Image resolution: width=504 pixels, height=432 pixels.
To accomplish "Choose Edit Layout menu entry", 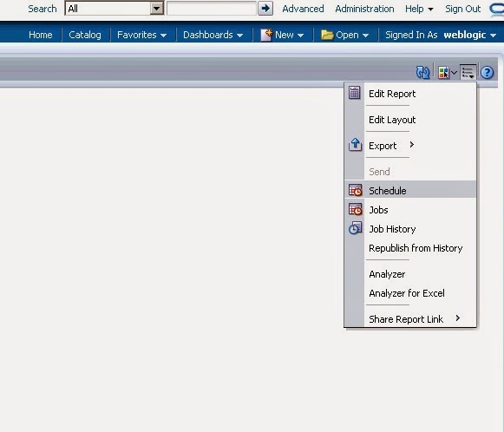I will click(x=392, y=120).
